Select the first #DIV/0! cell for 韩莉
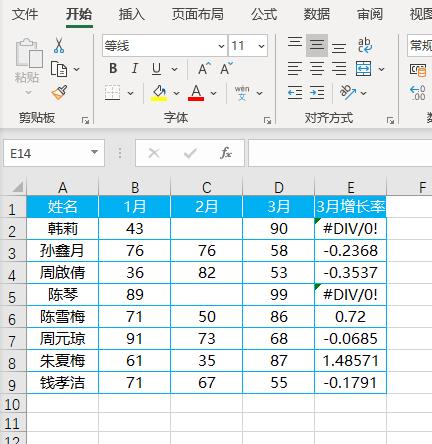Viewport: 432px width, 444px height. [x=351, y=229]
